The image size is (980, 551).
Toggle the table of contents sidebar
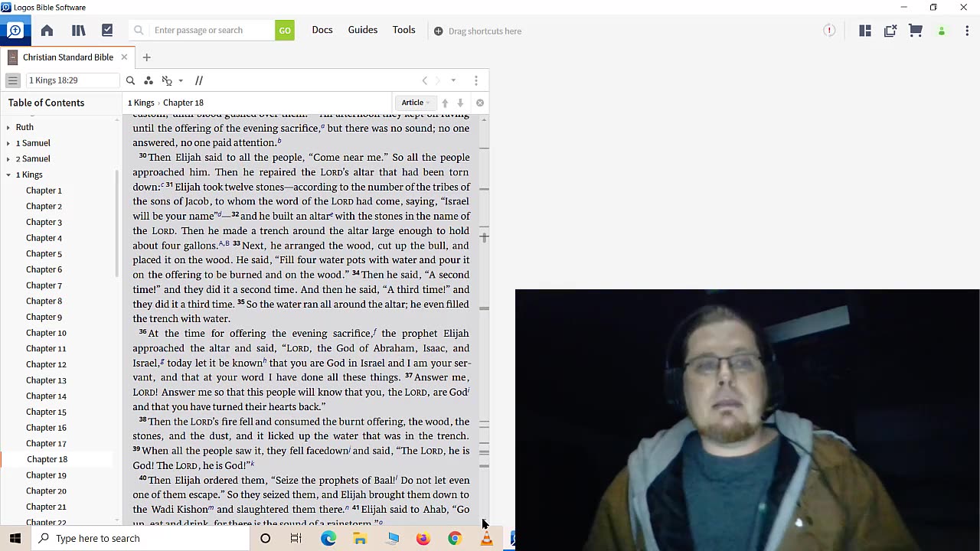pos(13,80)
